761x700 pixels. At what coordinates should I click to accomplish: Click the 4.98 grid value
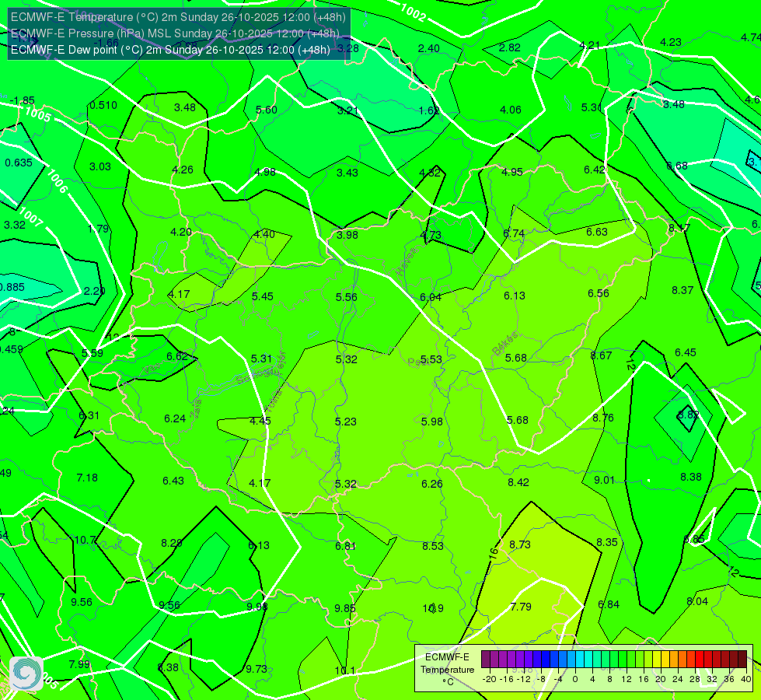coord(265,172)
